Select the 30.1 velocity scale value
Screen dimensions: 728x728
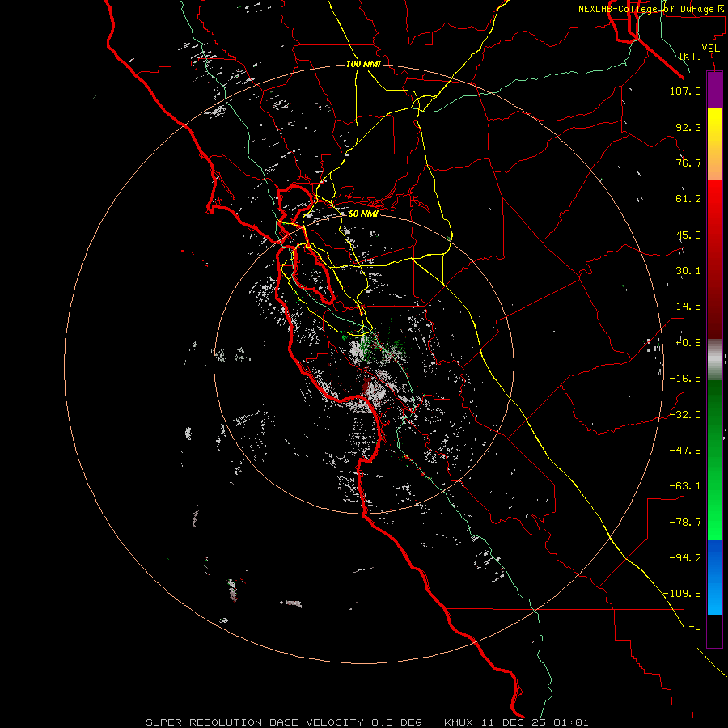688,271
